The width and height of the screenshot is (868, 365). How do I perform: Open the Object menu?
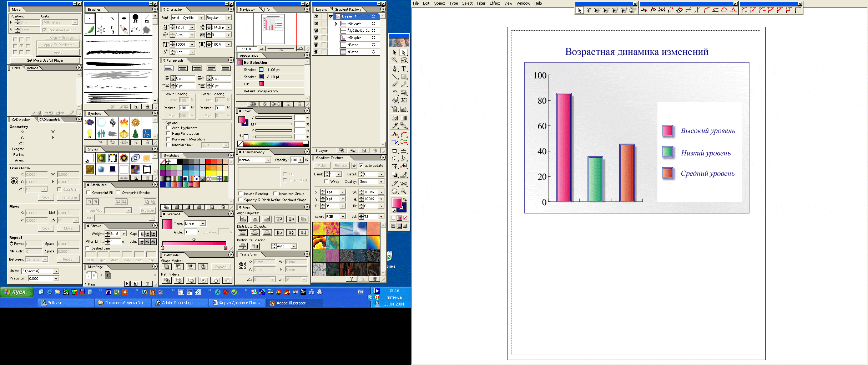pos(439,3)
